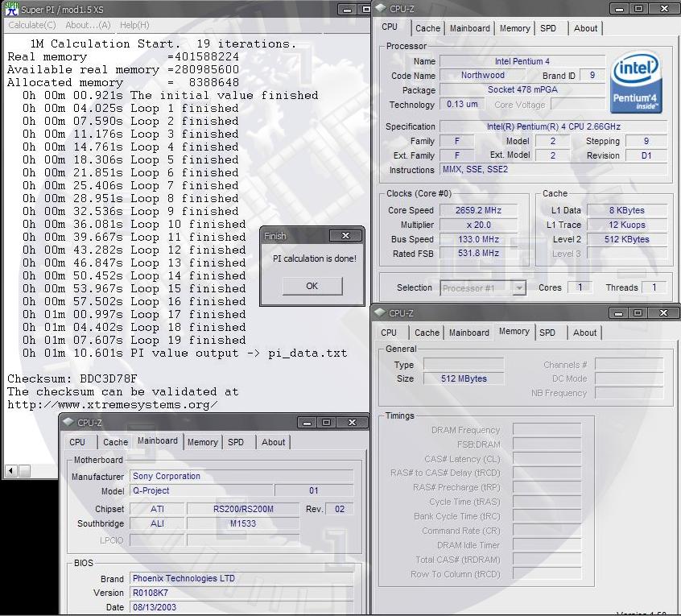Viewport: 681px width, 616px height.
Task: Switch to Cache tab in top CPU-Z window
Action: click(427, 28)
